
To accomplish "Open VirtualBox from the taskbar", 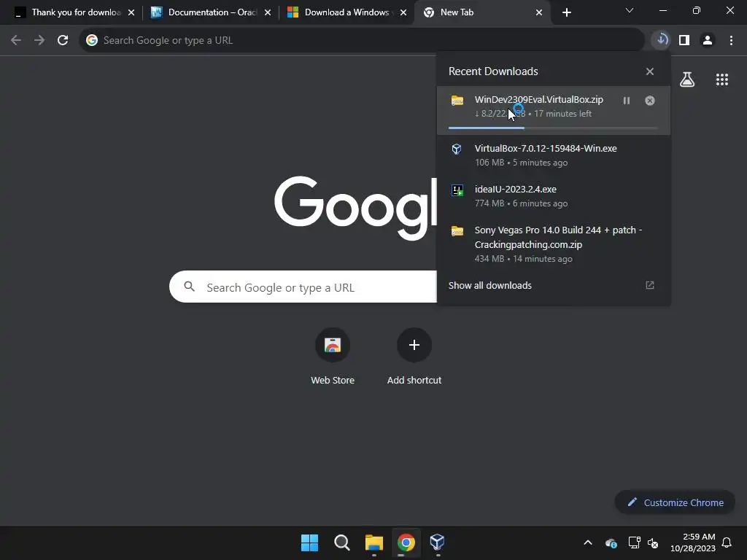I will point(438,542).
